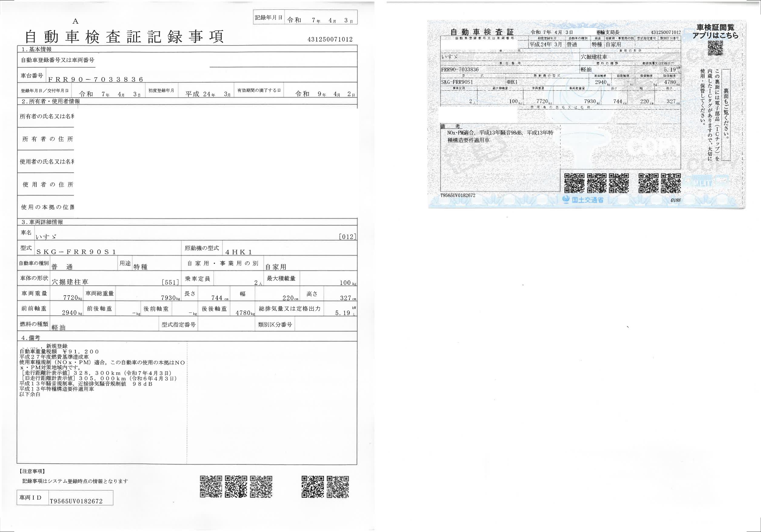Click the 初度登録年月 label on the record sheet
Viewport: 761px width, 532px height.
(x=161, y=91)
